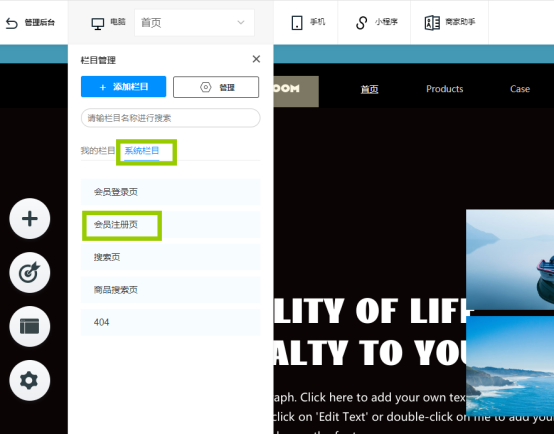
Task: Close the 栏目管理 panel
Action: (x=256, y=59)
